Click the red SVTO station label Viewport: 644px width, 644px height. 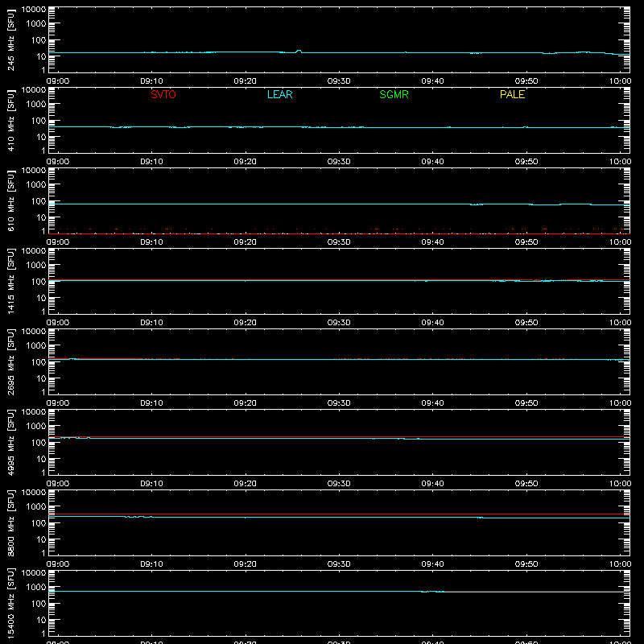coord(163,94)
